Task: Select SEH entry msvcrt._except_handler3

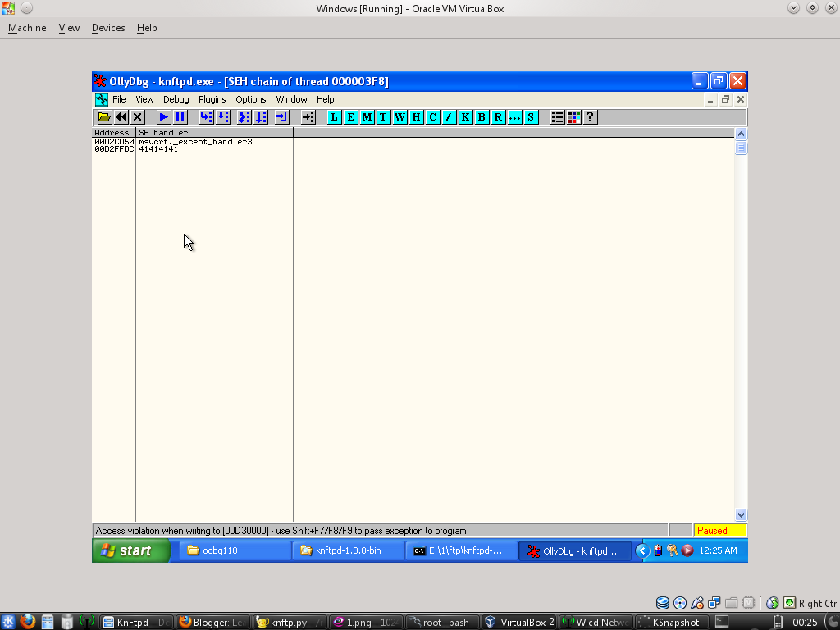Action: [x=195, y=142]
